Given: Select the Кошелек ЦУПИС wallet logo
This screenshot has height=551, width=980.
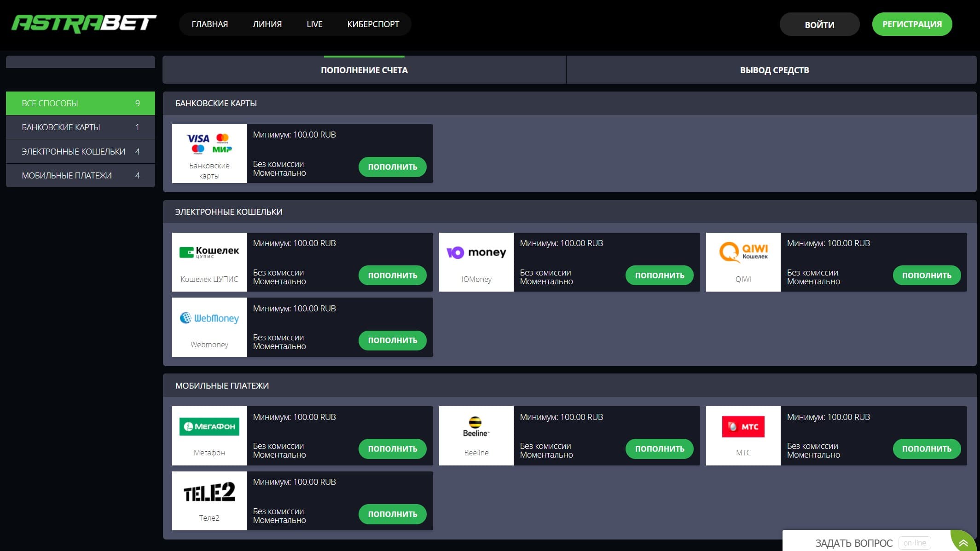Looking at the screenshot, I should point(209,252).
